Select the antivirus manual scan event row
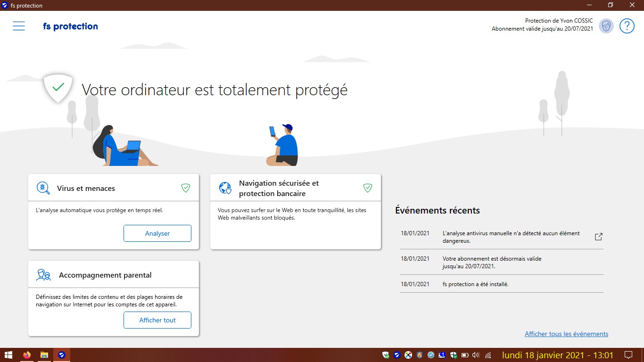The width and height of the screenshot is (644, 362). pos(502,237)
